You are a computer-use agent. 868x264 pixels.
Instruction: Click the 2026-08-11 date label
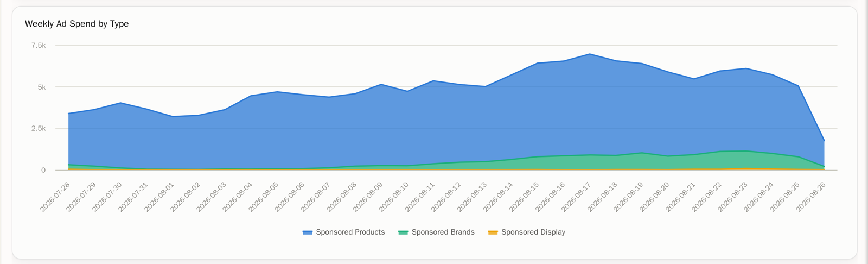tap(419, 197)
